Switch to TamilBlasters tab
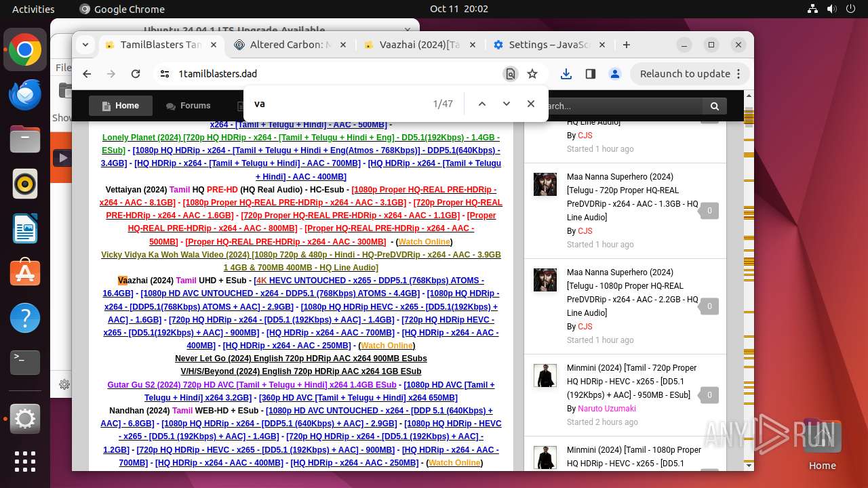868x488 pixels. pyautogui.click(x=161, y=45)
